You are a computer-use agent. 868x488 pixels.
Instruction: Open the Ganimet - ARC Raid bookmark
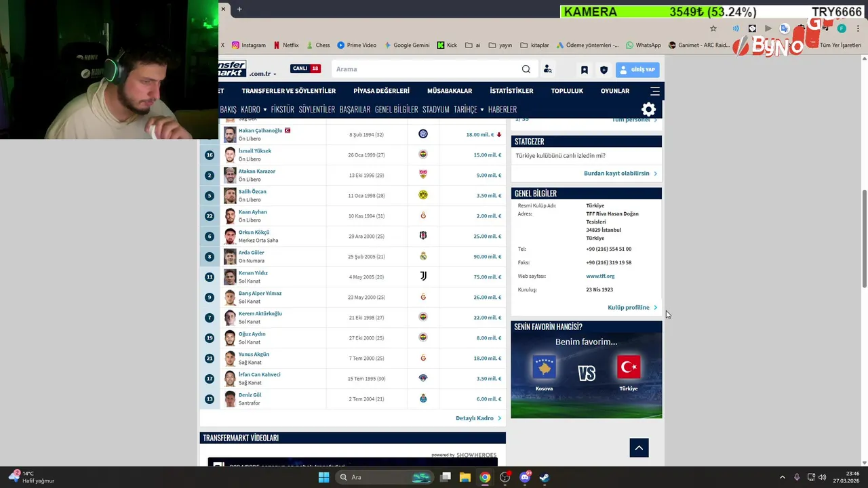coord(698,45)
